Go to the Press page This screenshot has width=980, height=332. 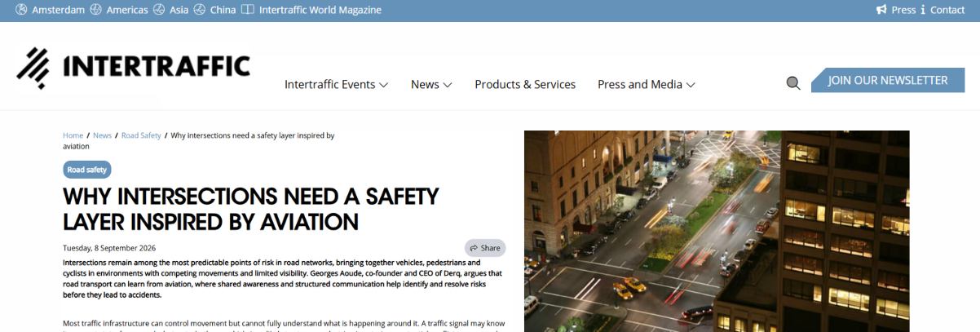click(903, 10)
